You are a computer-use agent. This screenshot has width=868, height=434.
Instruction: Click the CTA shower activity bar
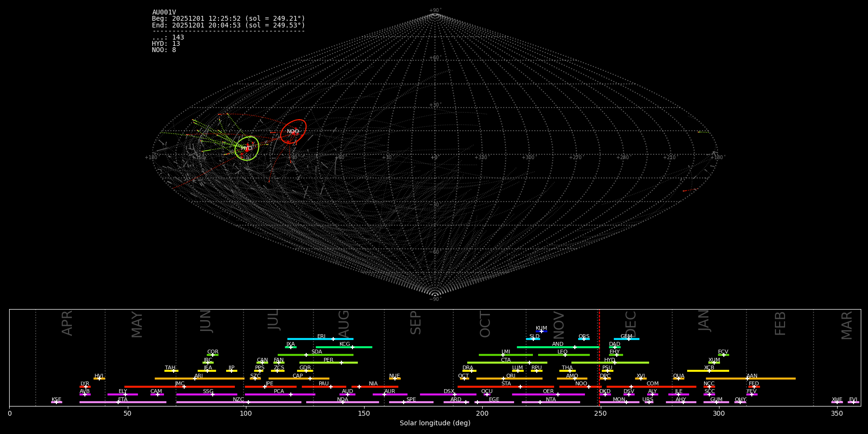pos(507,363)
